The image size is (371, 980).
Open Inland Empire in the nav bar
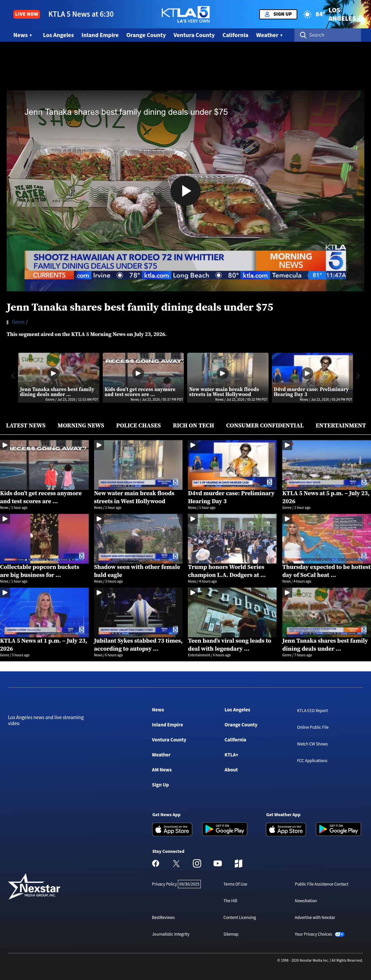[100, 35]
